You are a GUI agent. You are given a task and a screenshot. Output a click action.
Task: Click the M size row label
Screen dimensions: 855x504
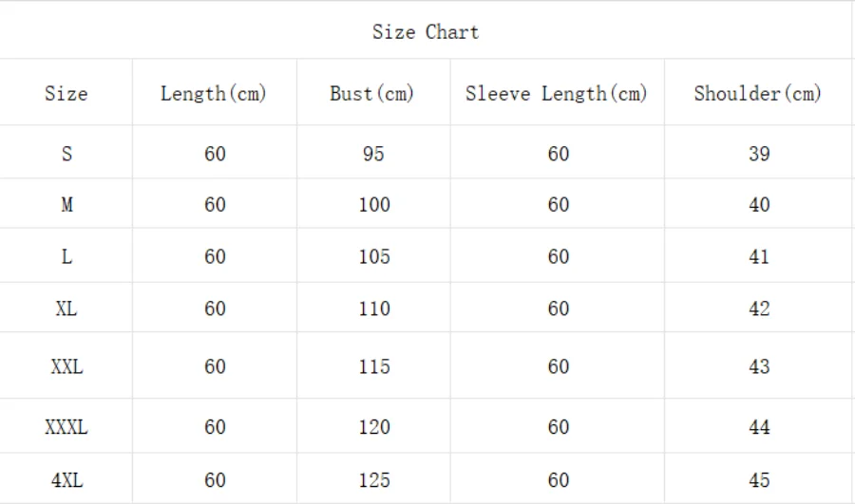66,204
